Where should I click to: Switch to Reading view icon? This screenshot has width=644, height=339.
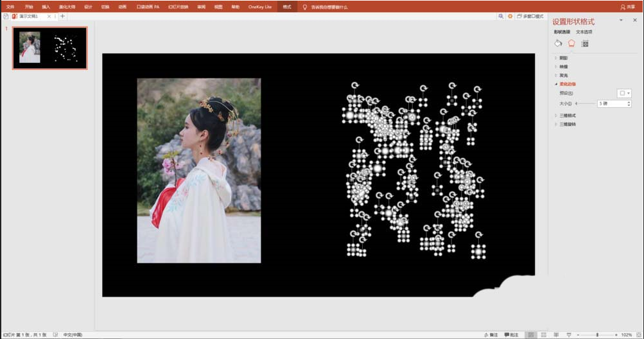tap(557, 335)
